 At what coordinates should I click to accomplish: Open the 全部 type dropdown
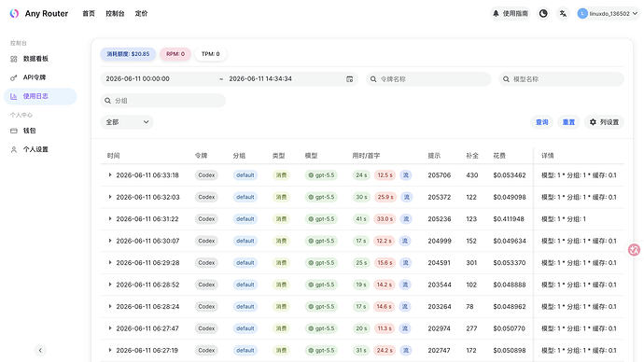pos(127,122)
